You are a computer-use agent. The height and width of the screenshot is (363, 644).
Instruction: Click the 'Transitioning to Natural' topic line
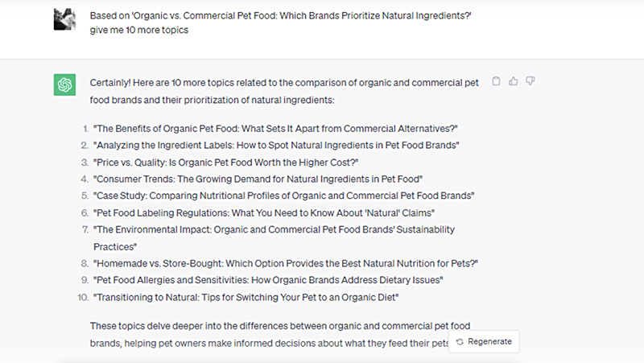coord(246,297)
